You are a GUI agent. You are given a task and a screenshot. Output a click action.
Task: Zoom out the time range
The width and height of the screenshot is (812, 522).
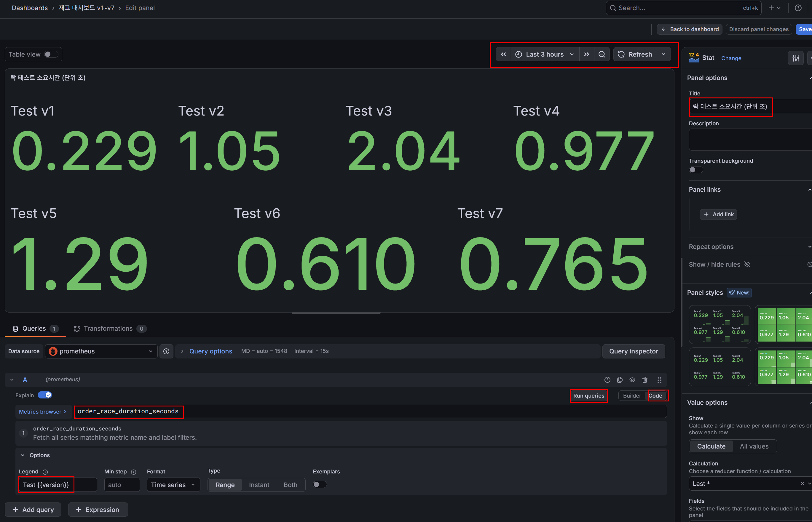(602, 54)
